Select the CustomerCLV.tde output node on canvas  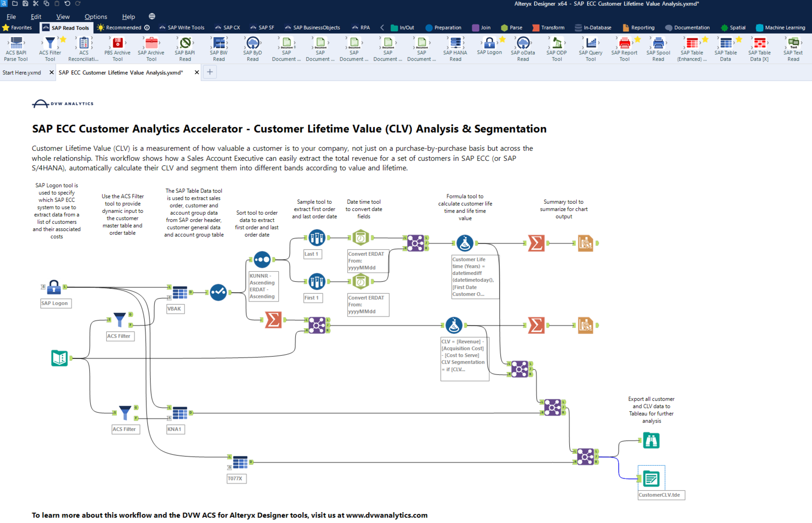(x=651, y=479)
